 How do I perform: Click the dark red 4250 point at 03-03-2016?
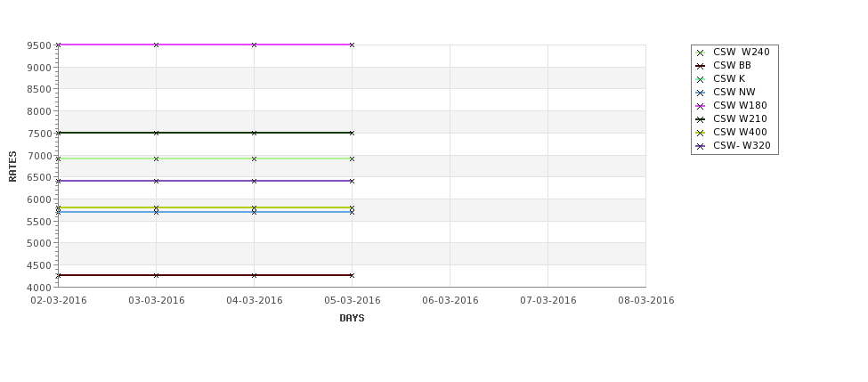coord(156,275)
